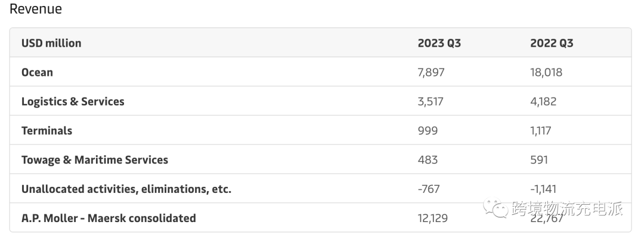Select Logistics 2023 Q3 value 3,517
644x237 pixels.
pyautogui.click(x=431, y=101)
